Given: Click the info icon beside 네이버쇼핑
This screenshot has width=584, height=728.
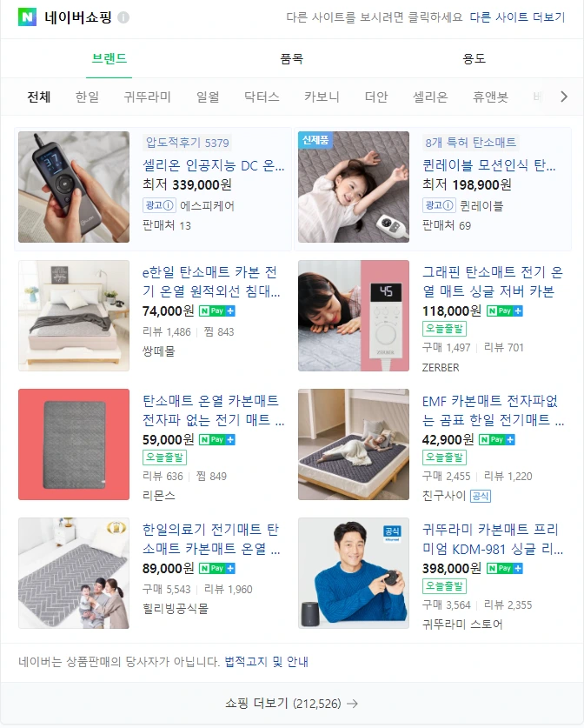Looking at the screenshot, I should click(123, 17).
